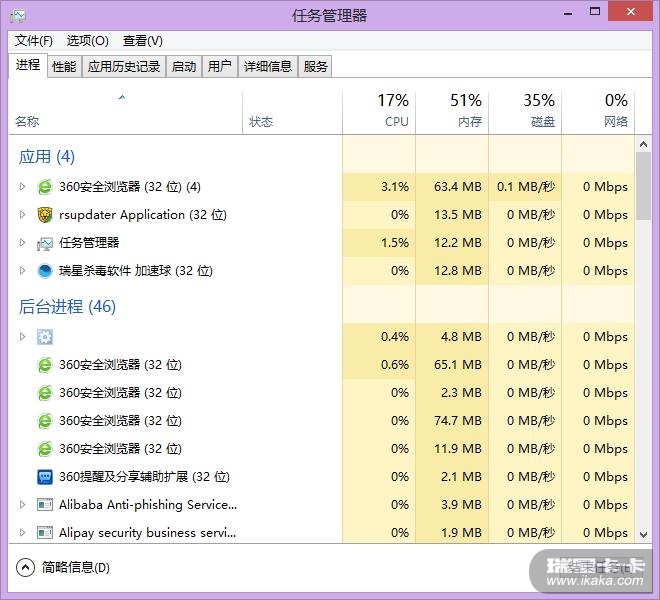Viewport: 660px width, 600px height.
Task: Click the Task Manager title bar icon
Action: 18,16
